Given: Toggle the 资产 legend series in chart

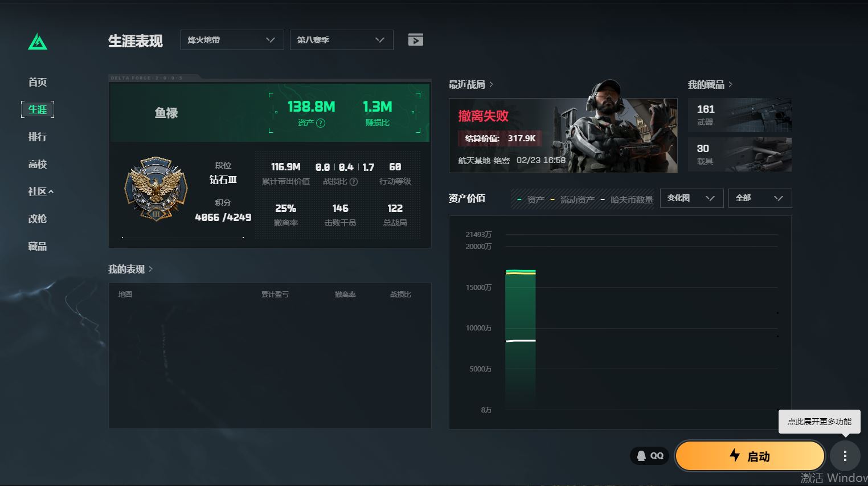Looking at the screenshot, I should (531, 199).
